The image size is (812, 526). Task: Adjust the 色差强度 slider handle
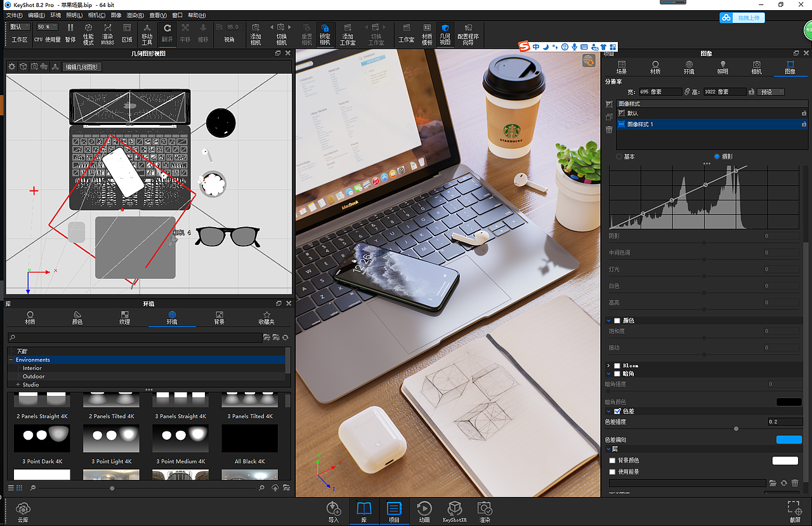pyautogui.click(x=736, y=429)
